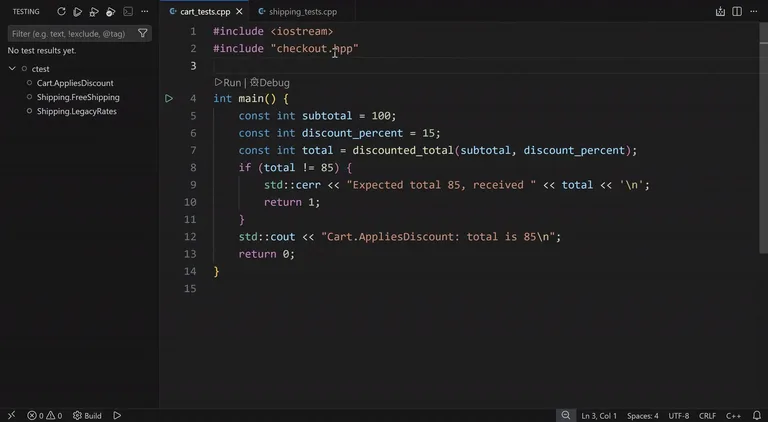Close the cart_tests.cpp tab
Screen dimensions: 768x422
(x=239, y=11)
